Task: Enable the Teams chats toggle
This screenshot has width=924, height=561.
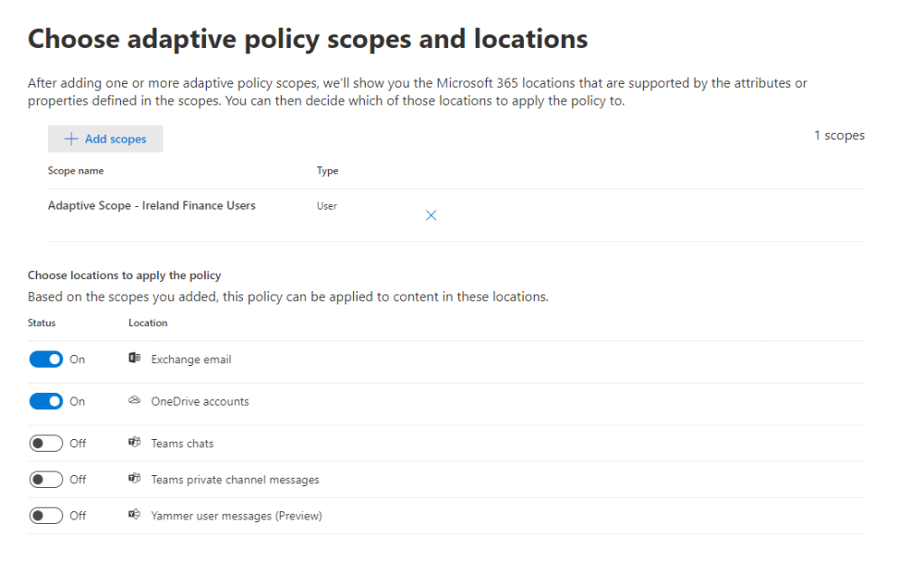Action: click(46, 444)
